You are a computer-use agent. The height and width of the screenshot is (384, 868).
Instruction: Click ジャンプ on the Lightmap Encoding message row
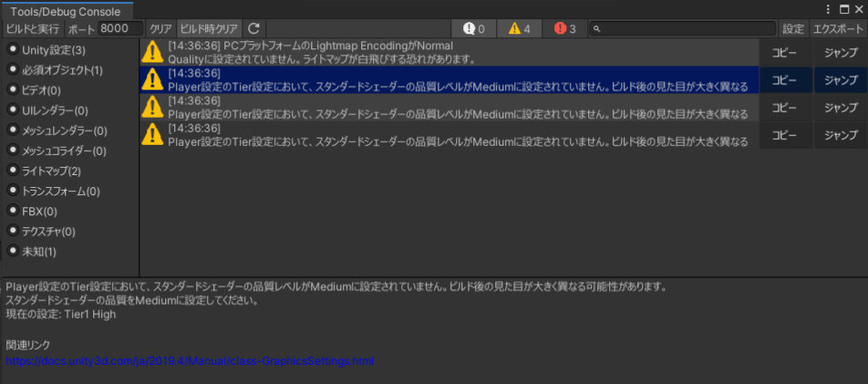[x=841, y=53]
